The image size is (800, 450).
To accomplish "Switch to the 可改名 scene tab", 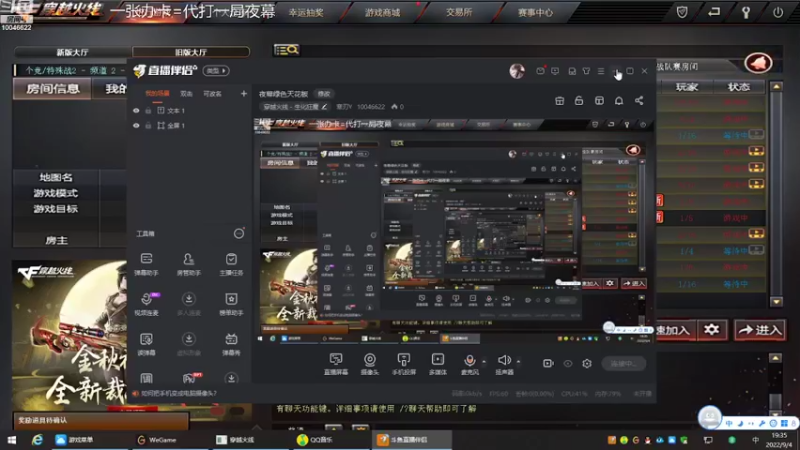I will 212,94.
